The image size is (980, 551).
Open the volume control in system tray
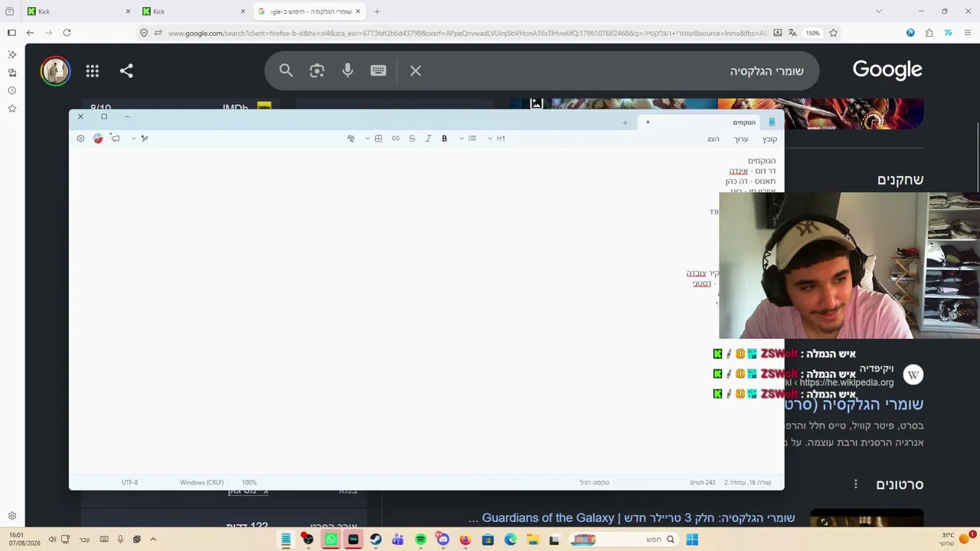tap(52, 540)
